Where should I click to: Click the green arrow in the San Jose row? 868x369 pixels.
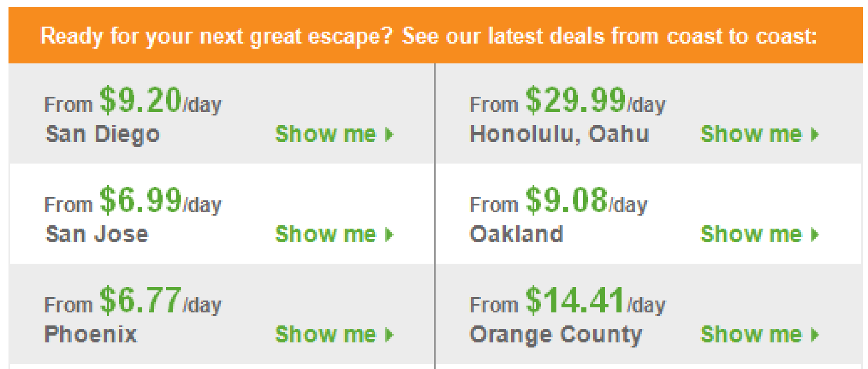click(389, 234)
